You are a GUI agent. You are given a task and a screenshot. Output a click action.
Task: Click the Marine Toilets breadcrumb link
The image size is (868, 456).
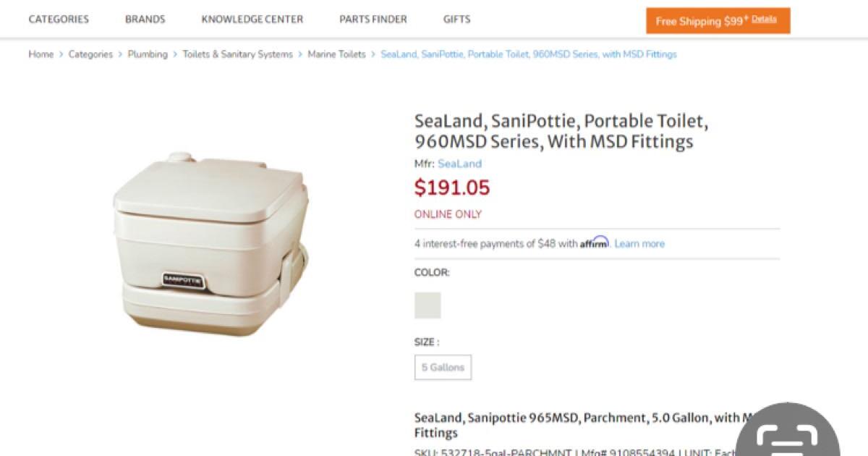(x=337, y=54)
